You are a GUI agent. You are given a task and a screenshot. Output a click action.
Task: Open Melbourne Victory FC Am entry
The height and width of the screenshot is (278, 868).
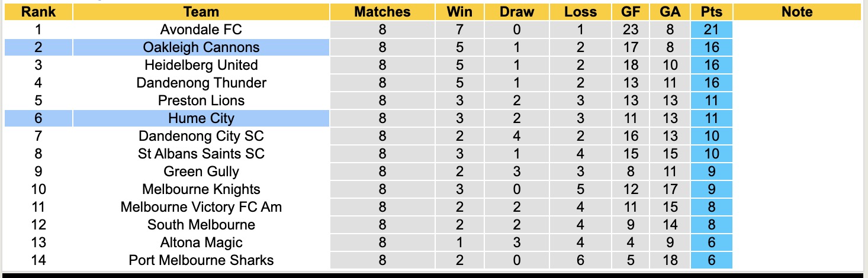point(201,207)
